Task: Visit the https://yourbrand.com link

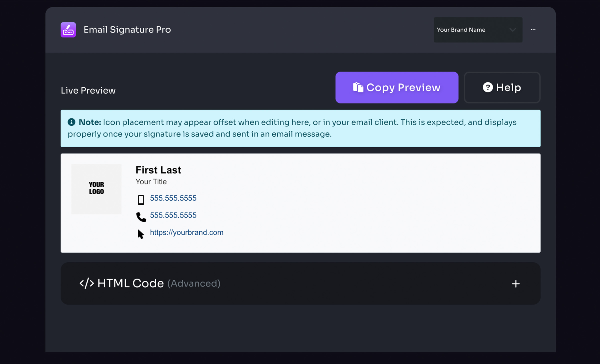Action: [186, 232]
